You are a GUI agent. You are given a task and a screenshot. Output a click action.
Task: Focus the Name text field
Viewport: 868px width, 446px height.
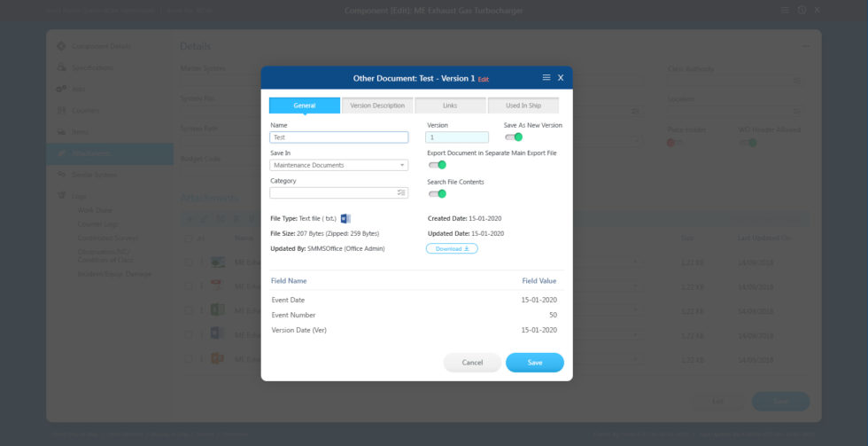[338, 137]
